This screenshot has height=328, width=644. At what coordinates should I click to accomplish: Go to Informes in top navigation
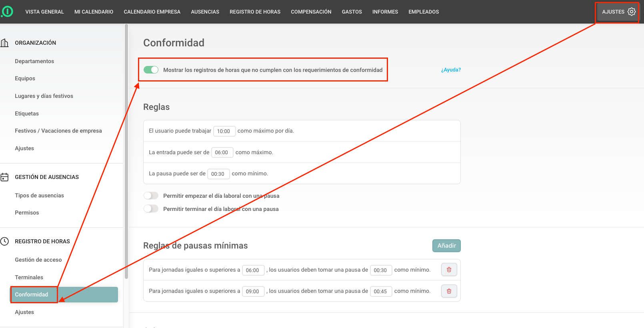(385, 12)
